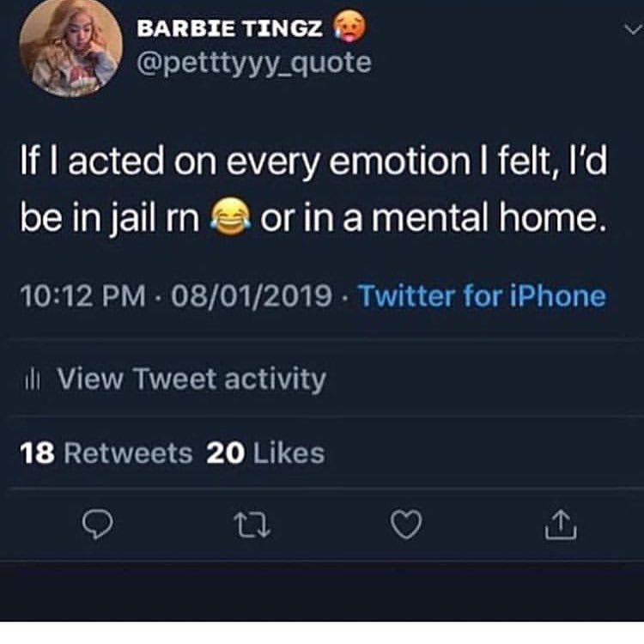Click the bar chart analytics icon
This screenshot has width=644, height=644.
pyautogui.click(x=33, y=379)
